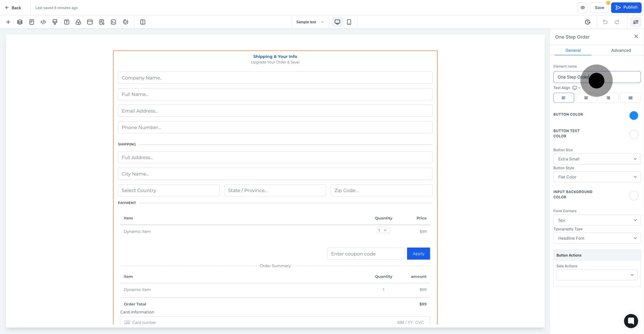The height and width of the screenshot is (334, 644).
Task: Click the Enter coupon code field
Action: pos(366,254)
